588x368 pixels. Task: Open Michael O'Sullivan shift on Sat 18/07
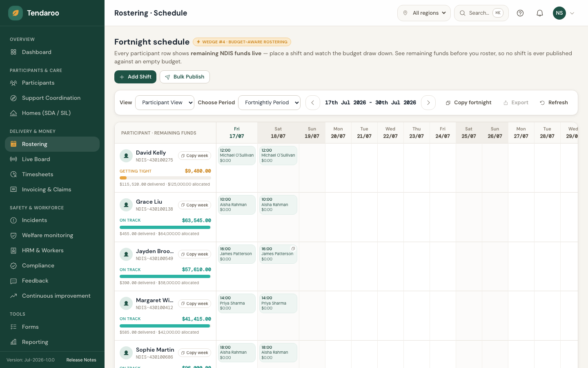tap(278, 155)
